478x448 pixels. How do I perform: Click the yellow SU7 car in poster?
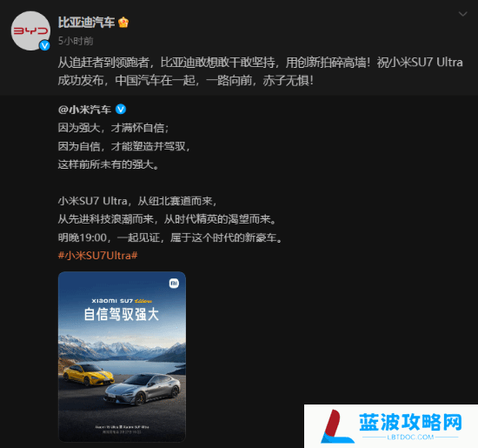[89, 374]
